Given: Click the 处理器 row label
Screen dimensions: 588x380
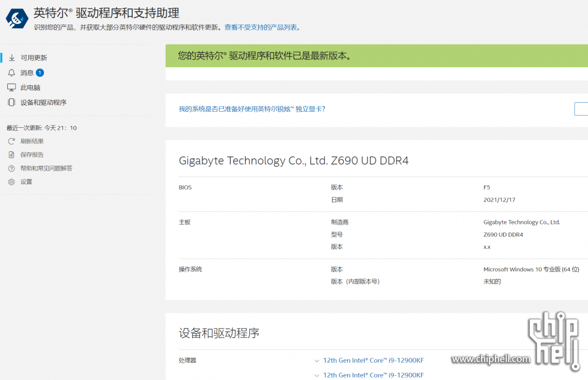Looking at the screenshot, I should click(187, 360).
